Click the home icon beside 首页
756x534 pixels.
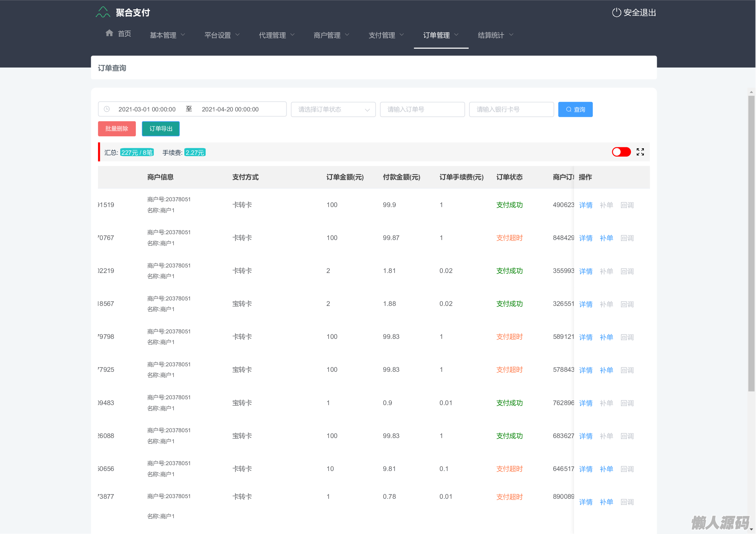109,33
